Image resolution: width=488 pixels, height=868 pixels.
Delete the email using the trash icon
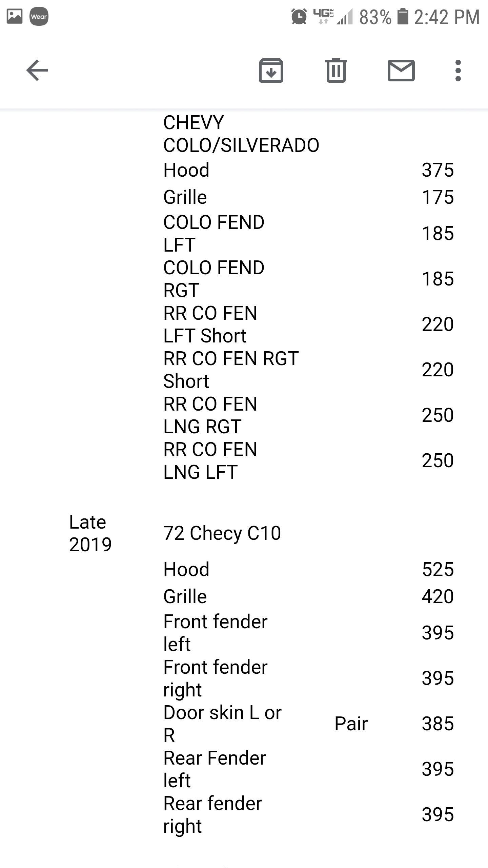point(336,71)
